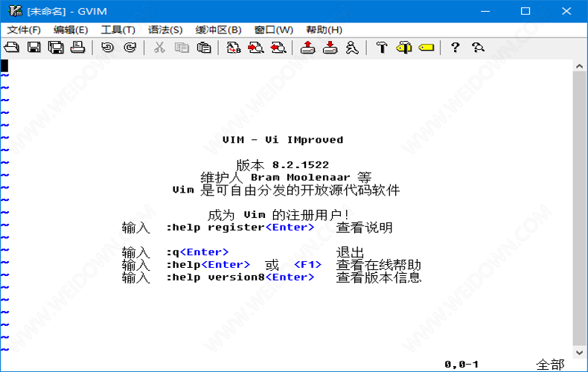Click the Copy toolbar icon
Screen dimensions: 588x372
coord(182,48)
